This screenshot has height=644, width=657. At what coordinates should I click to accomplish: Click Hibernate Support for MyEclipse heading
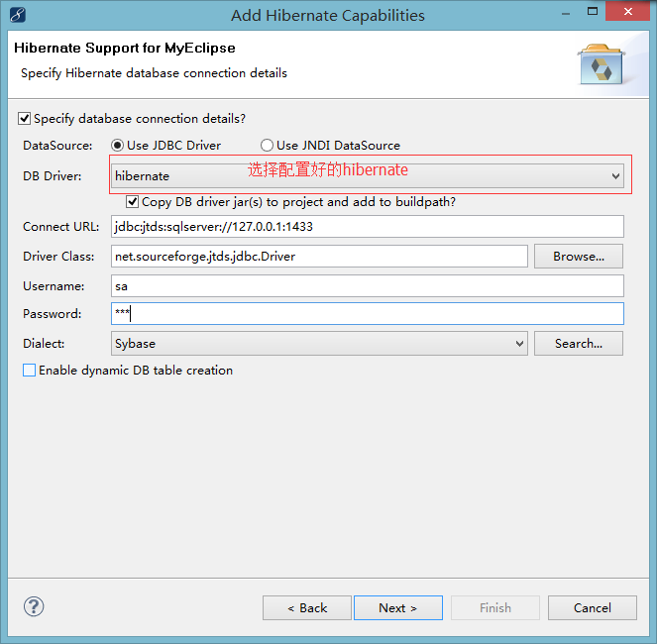tap(125, 49)
